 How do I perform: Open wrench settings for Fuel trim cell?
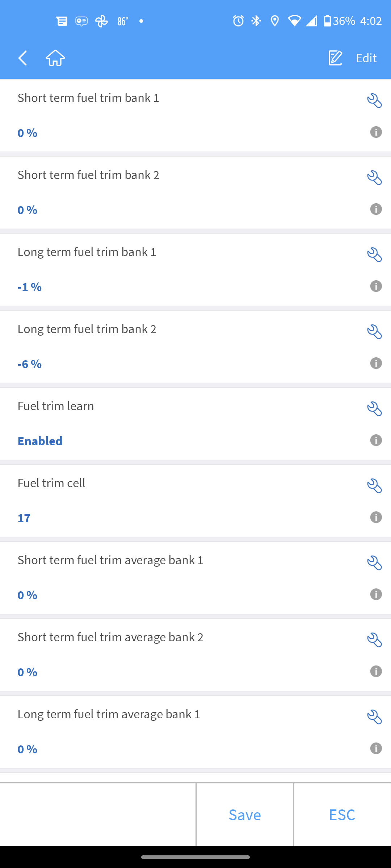click(374, 486)
